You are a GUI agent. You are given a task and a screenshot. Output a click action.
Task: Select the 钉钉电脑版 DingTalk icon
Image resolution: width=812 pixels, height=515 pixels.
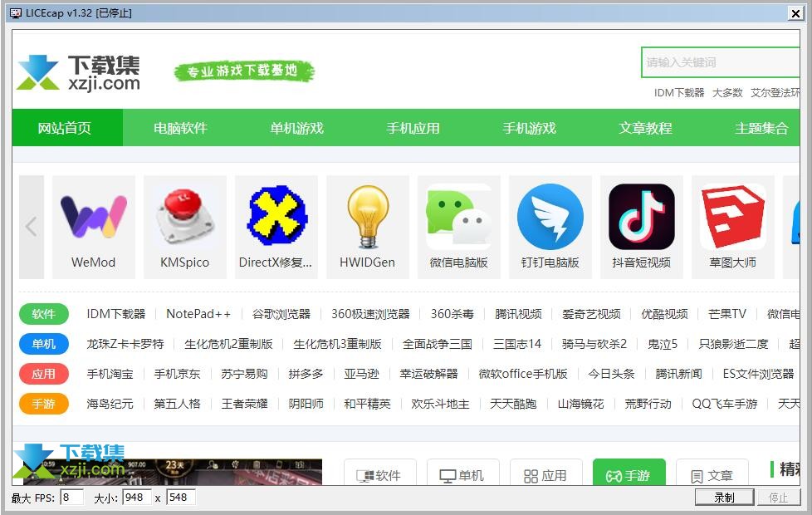point(550,217)
